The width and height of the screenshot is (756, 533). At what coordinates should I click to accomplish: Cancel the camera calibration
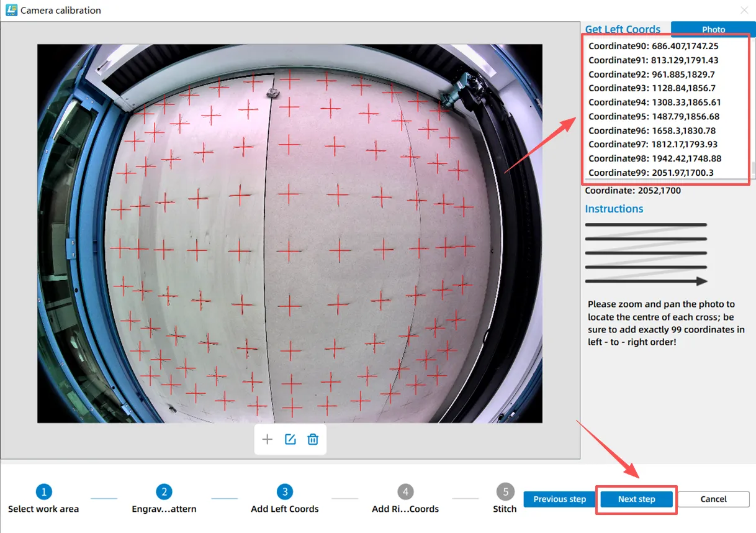(713, 499)
